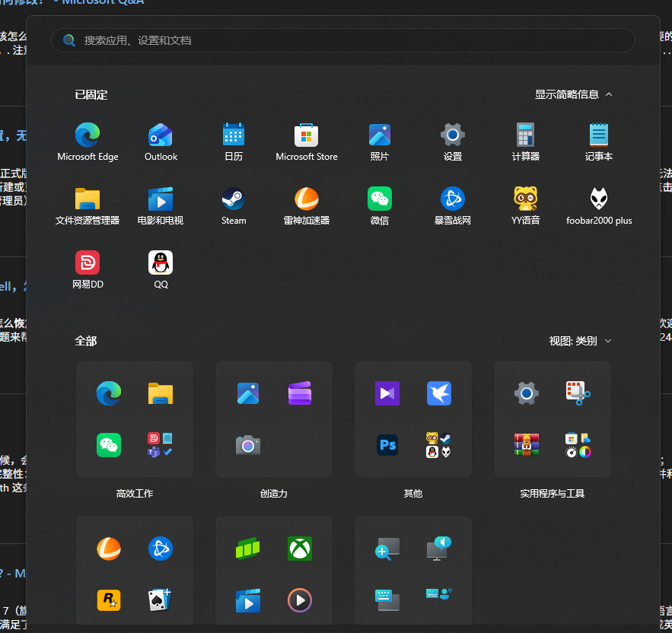The height and width of the screenshot is (633, 672).
Task: Open the YY语音 app
Action: (x=525, y=206)
